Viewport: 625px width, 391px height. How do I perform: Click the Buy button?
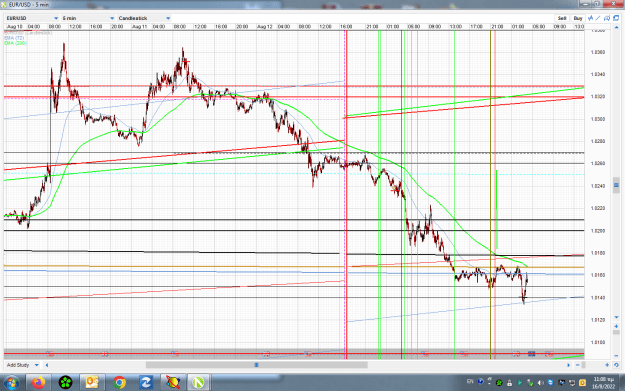coord(578,18)
